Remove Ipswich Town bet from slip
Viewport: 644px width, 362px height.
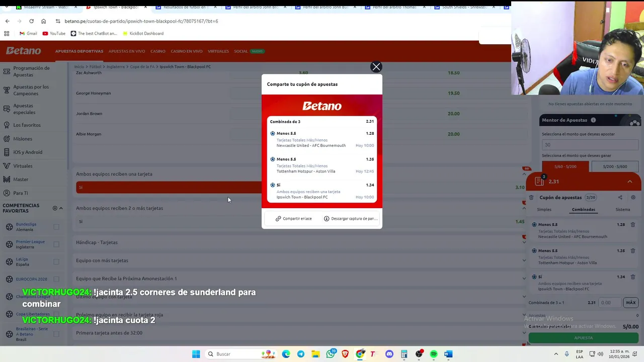(633, 277)
